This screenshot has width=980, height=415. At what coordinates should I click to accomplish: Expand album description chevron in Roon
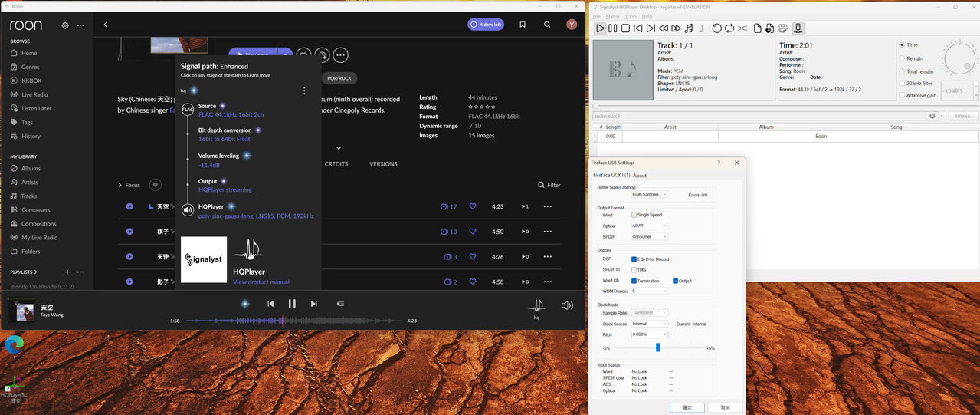[x=339, y=148]
